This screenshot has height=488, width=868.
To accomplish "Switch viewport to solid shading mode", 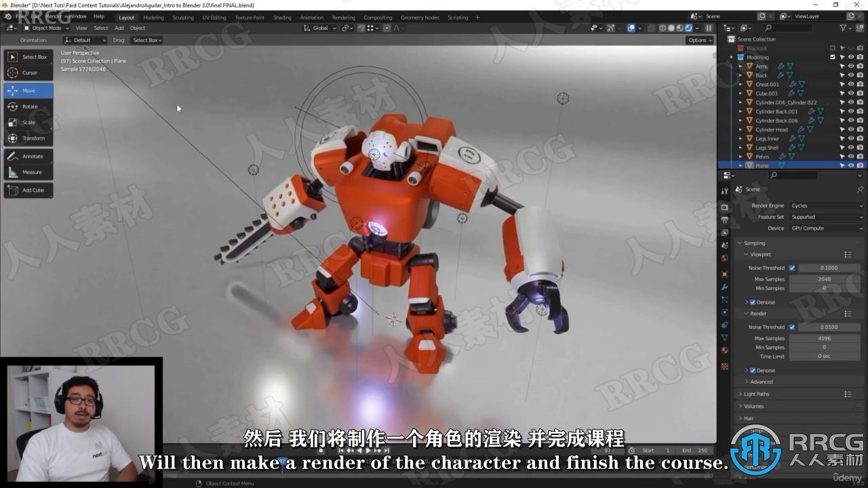I will point(671,28).
